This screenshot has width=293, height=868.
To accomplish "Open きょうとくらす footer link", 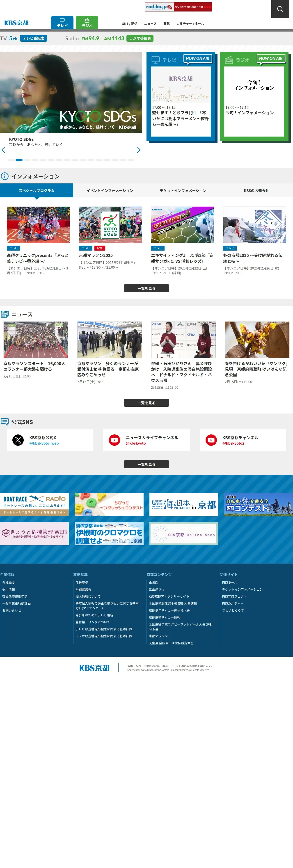I will point(233,610).
